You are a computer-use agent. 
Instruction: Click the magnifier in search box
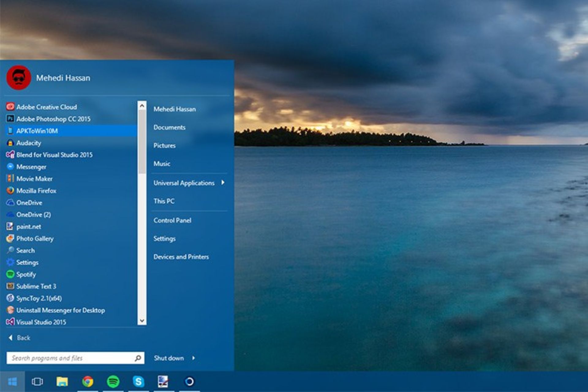pyautogui.click(x=138, y=358)
